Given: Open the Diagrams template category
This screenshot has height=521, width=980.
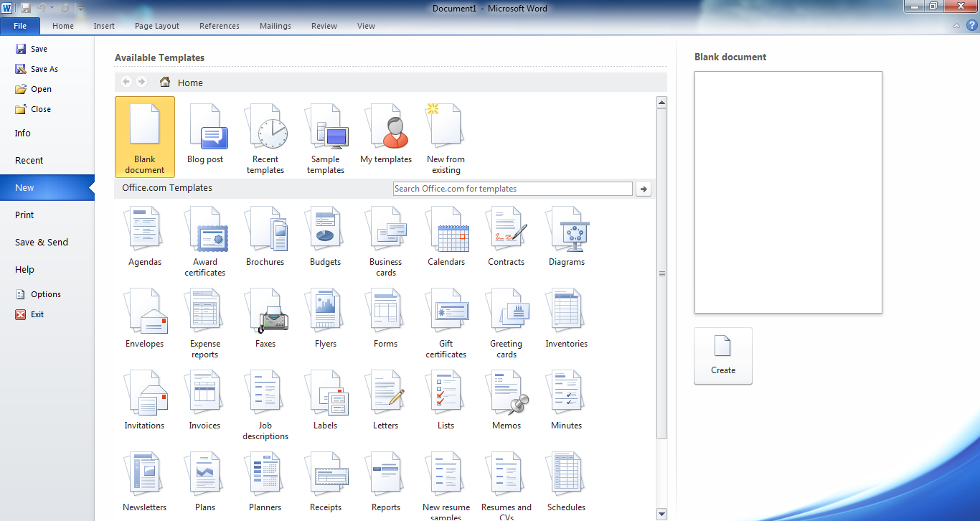Looking at the screenshot, I should [x=567, y=237].
